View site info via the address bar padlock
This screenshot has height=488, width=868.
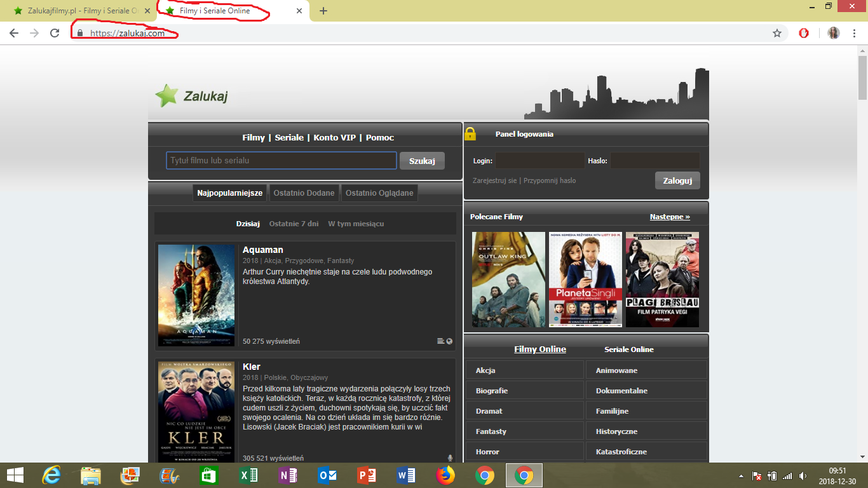(80, 33)
